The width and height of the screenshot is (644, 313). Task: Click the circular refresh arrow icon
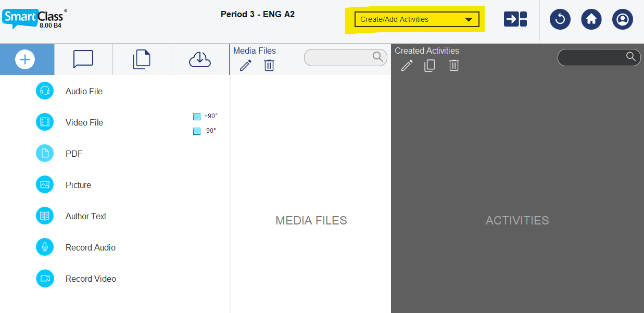point(560,19)
